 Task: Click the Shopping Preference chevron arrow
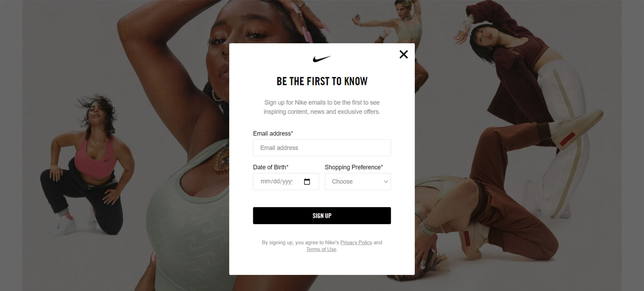[x=386, y=182]
